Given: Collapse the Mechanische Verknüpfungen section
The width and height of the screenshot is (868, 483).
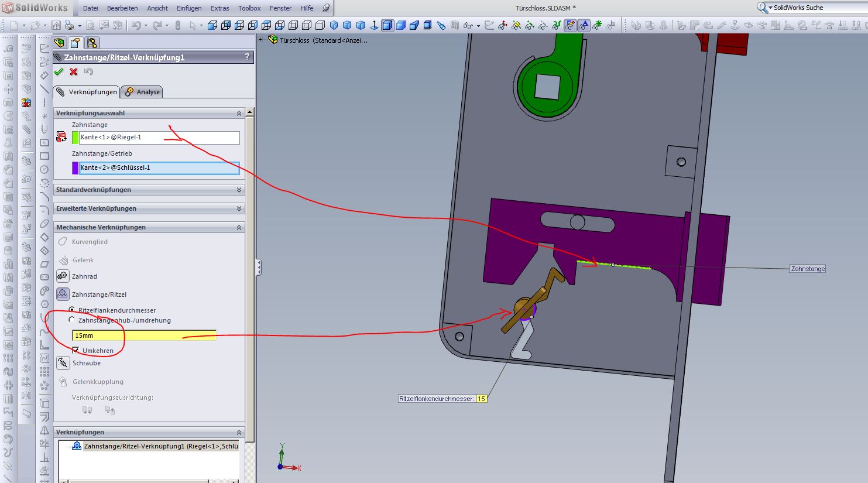Looking at the screenshot, I should pyautogui.click(x=239, y=227).
